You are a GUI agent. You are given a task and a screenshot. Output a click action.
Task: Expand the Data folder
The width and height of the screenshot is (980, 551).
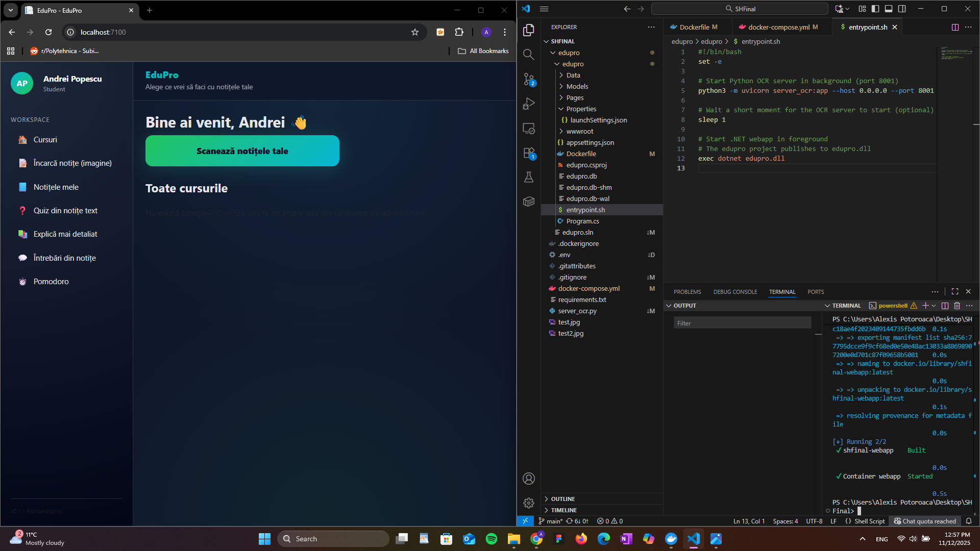point(573,75)
